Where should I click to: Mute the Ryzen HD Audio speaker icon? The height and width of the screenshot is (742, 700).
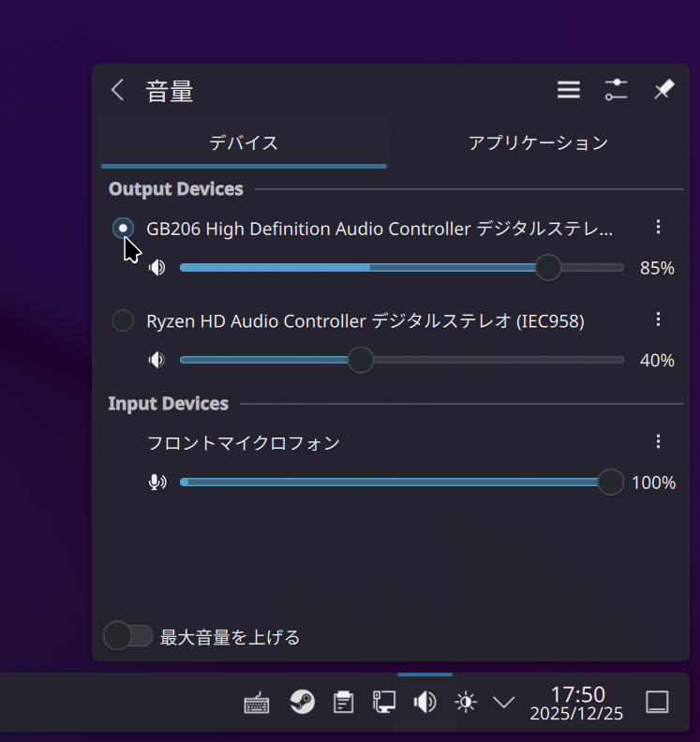tap(157, 360)
